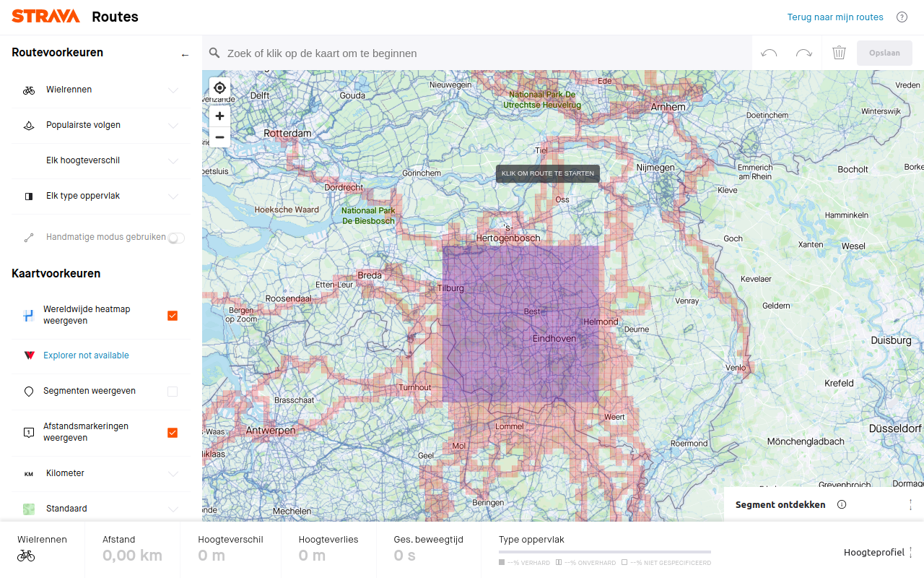Zoom in on the map
The height and width of the screenshot is (578, 924).
(x=220, y=116)
